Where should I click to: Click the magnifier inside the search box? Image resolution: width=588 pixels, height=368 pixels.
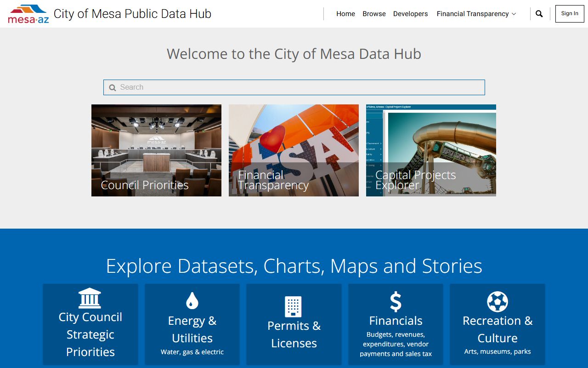click(113, 87)
